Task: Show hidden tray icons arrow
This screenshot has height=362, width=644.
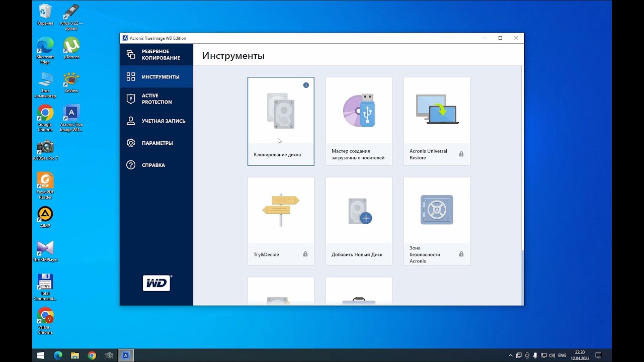Action: click(511, 355)
